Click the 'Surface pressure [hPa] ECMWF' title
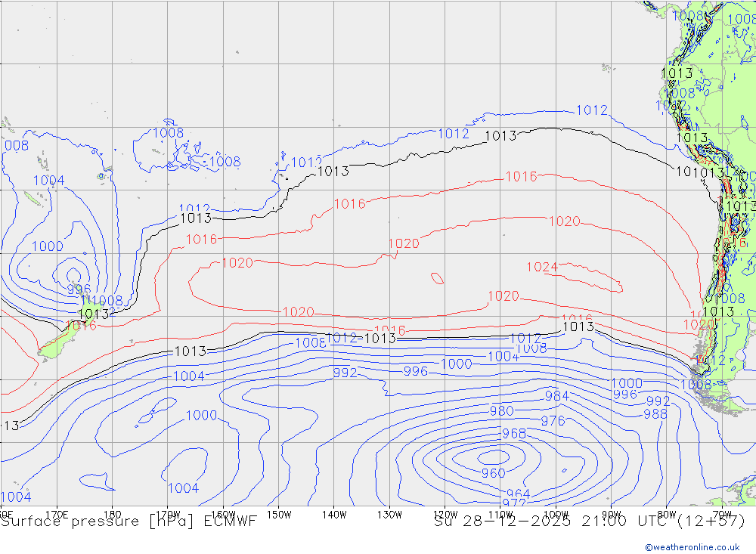Screen dimensions: 756x554 [x=129, y=522]
